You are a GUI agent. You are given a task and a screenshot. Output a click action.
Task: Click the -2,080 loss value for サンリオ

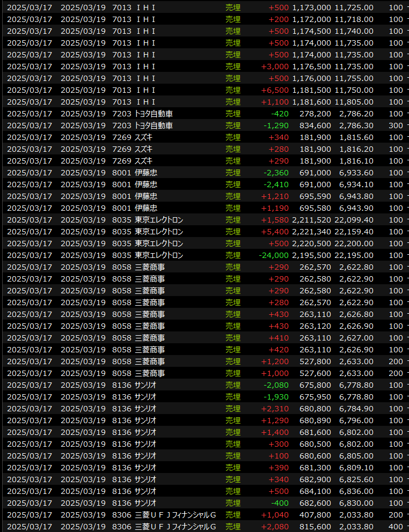(276, 385)
